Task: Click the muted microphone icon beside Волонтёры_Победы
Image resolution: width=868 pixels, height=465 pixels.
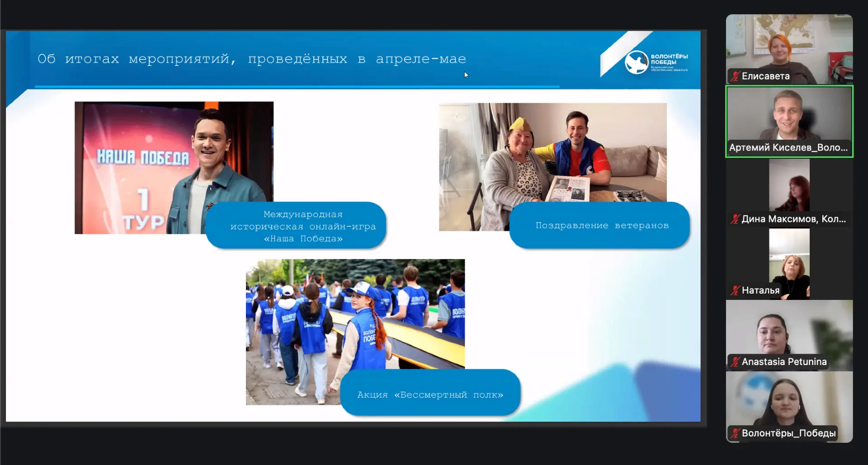Action: (735, 433)
